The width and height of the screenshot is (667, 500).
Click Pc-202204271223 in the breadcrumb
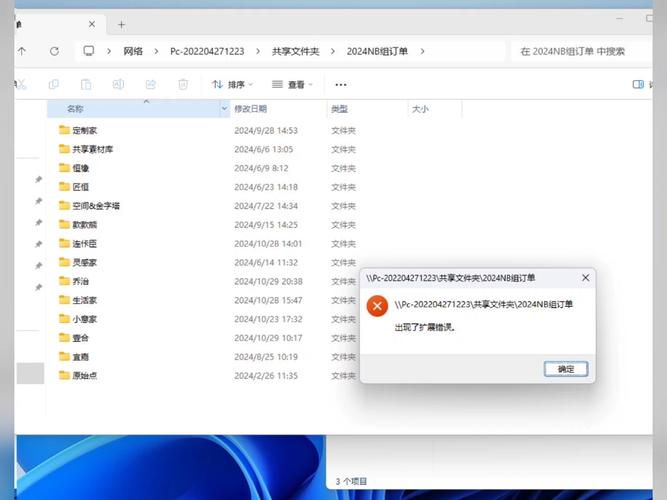pos(207,51)
